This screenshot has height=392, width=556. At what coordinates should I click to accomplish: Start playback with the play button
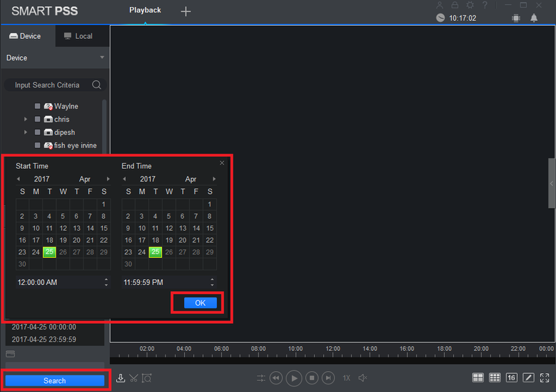[294, 378]
